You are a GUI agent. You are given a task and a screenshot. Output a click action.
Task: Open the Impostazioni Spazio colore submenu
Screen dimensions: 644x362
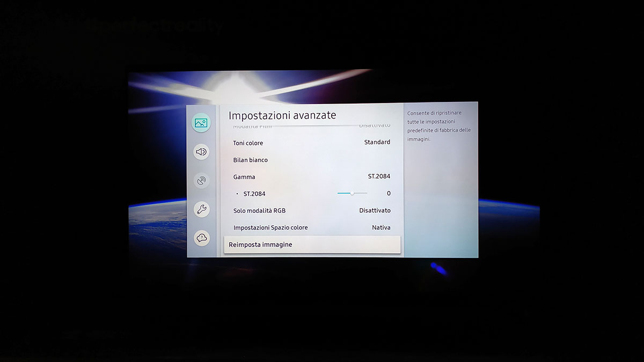(270, 228)
